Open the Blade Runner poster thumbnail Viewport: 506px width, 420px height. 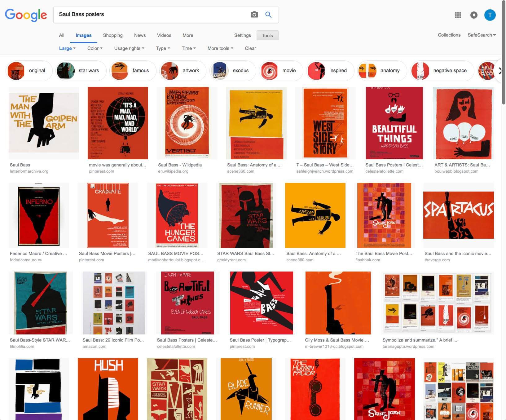tap(246, 389)
